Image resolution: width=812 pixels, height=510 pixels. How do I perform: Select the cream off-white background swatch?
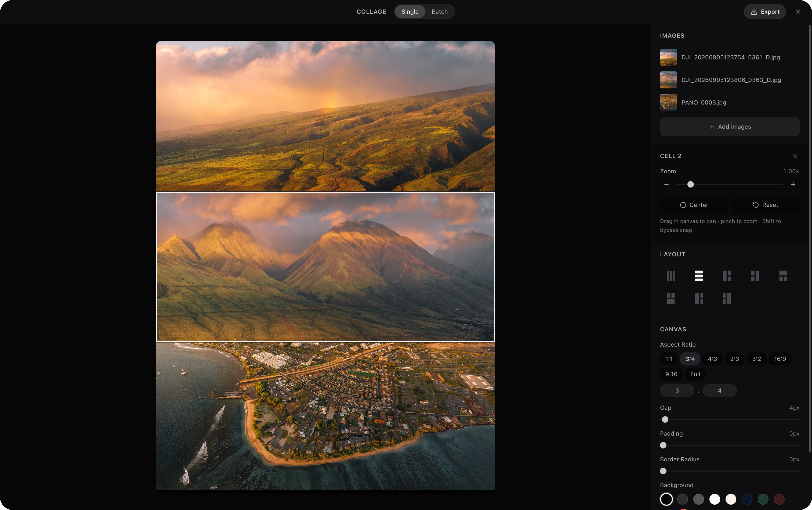pyautogui.click(x=731, y=499)
